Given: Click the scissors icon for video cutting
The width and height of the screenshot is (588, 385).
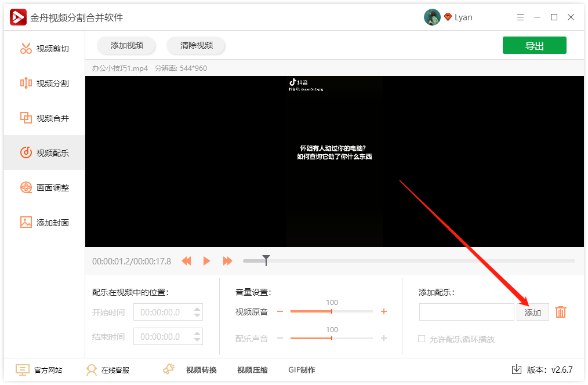Looking at the screenshot, I should (x=26, y=48).
